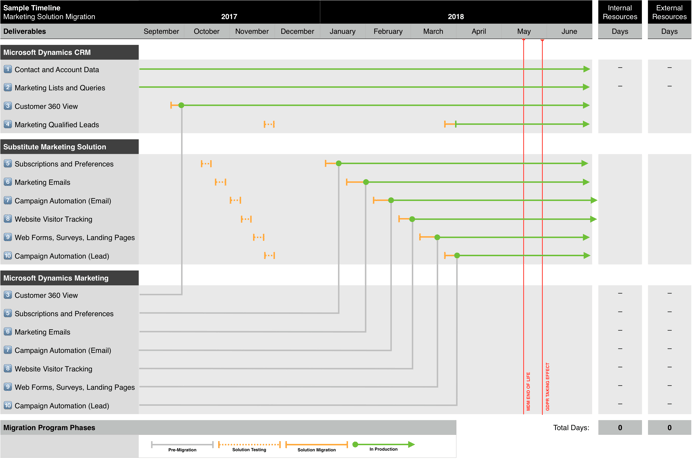Click the External Resources total value 0
Viewport: 692px width, 459px height.
click(x=669, y=427)
